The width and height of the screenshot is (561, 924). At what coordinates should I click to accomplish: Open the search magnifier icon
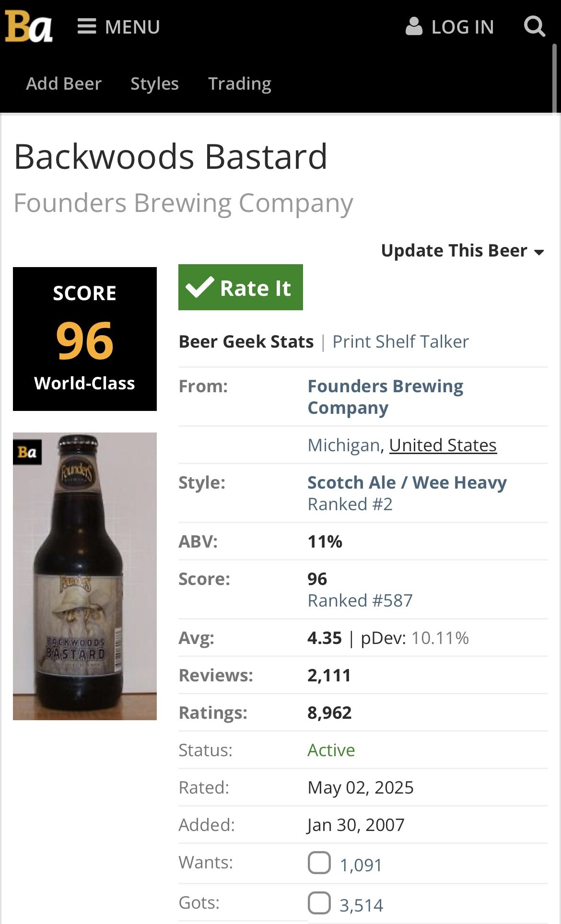coord(535,26)
